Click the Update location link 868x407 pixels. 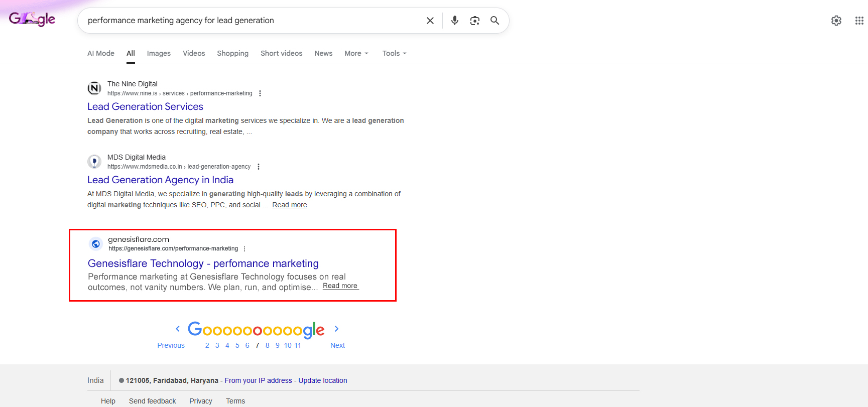[323, 380]
